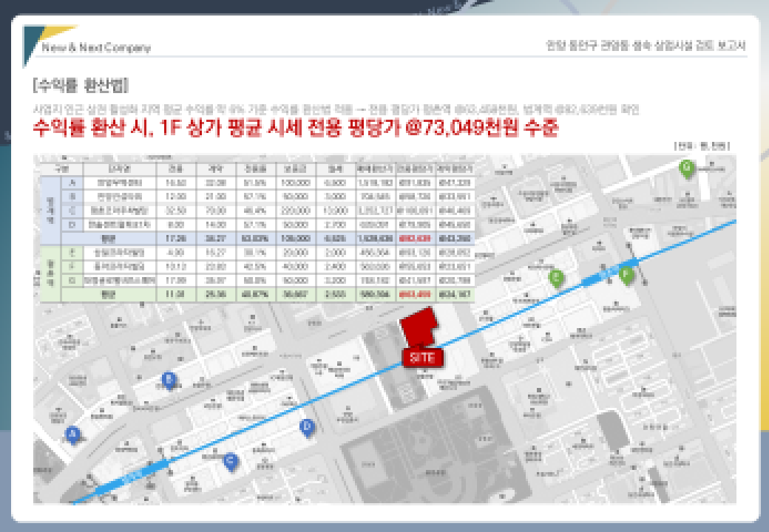
Task: Click the blue average row's red value
Action: (x=415, y=239)
